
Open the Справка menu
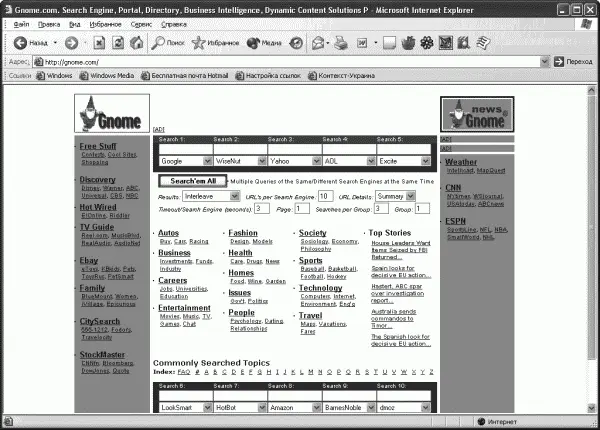coord(174,24)
